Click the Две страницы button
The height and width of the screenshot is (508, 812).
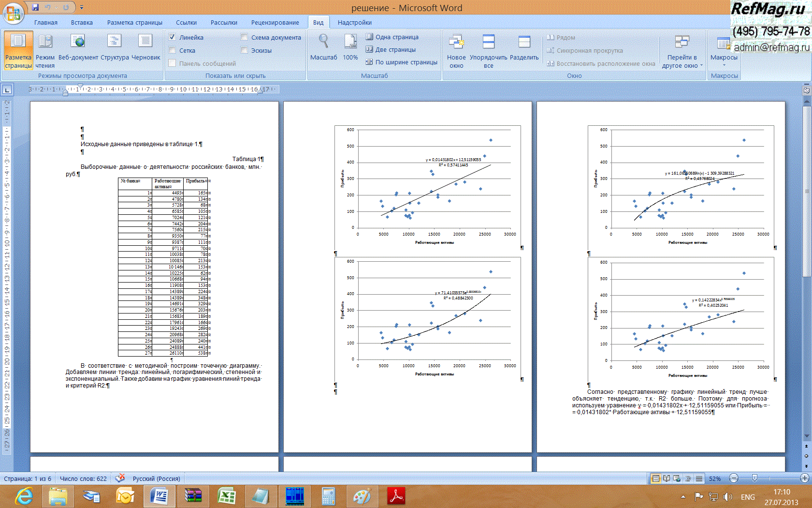[x=391, y=49]
